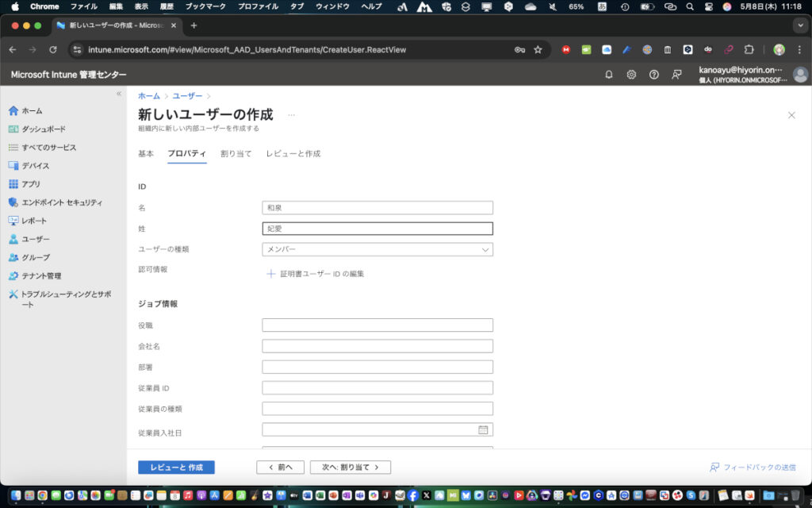Click the 部署 input field
The height and width of the screenshot is (508, 812).
pyautogui.click(x=377, y=367)
